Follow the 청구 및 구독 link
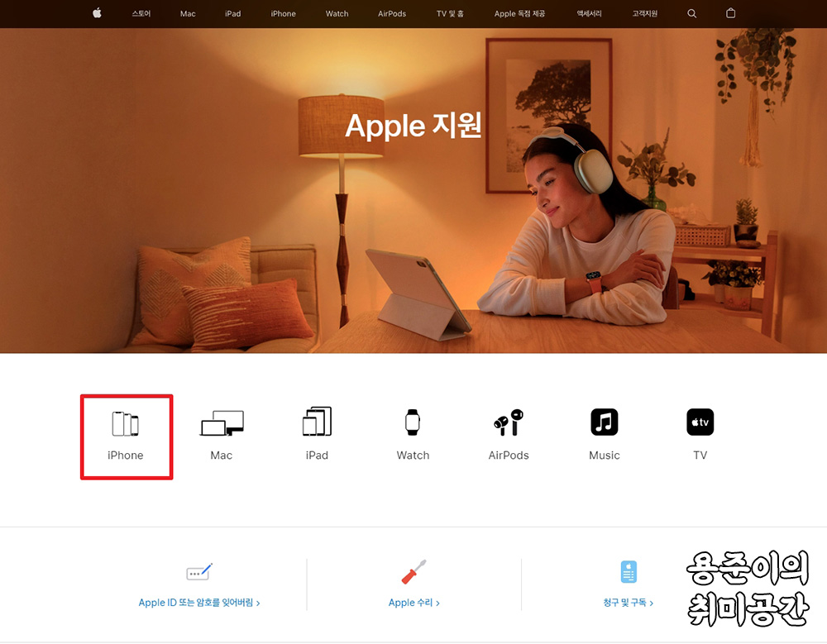Image resolution: width=827 pixels, height=644 pixels. (x=629, y=603)
